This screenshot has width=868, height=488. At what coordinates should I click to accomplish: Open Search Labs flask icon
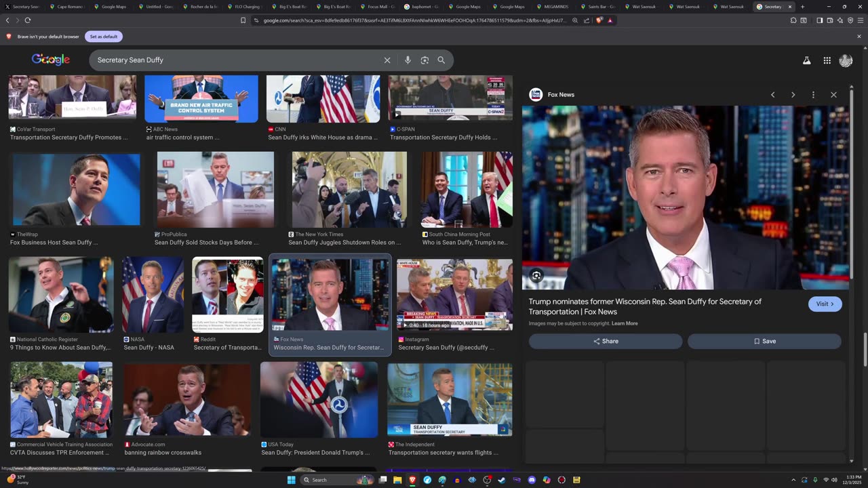coord(806,60)
